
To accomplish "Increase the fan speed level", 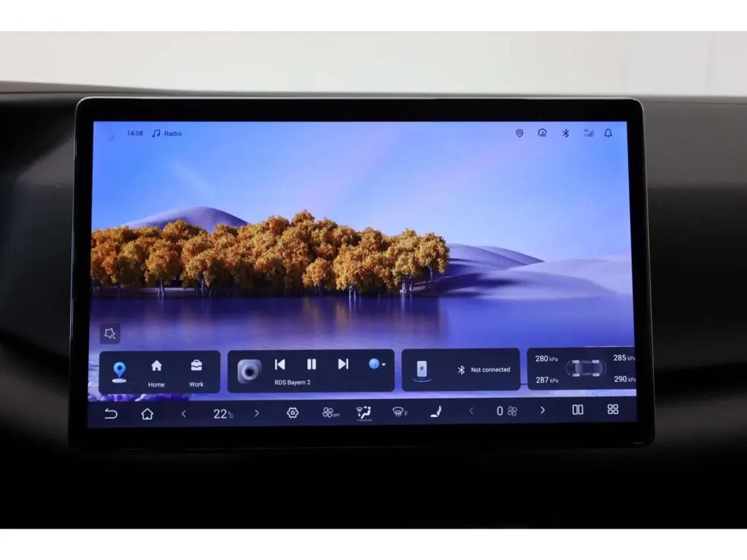I will point(542,411).
